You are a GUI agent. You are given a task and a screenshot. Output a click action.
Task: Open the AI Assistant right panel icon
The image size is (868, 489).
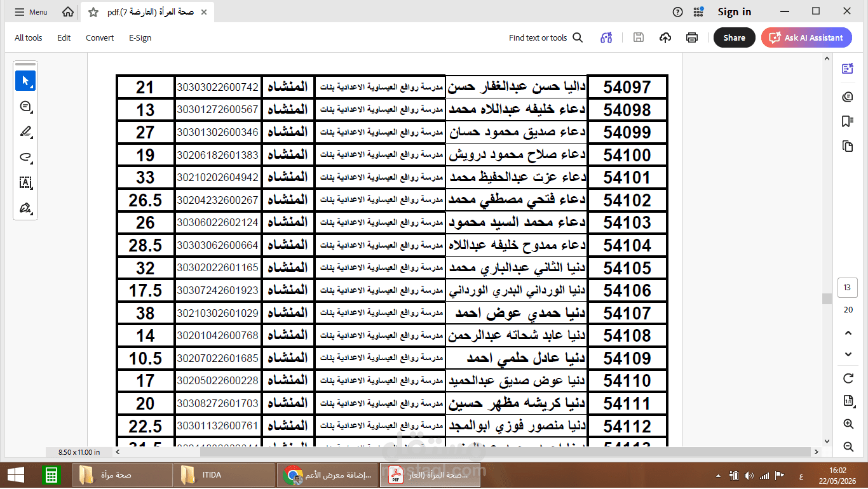847,69
